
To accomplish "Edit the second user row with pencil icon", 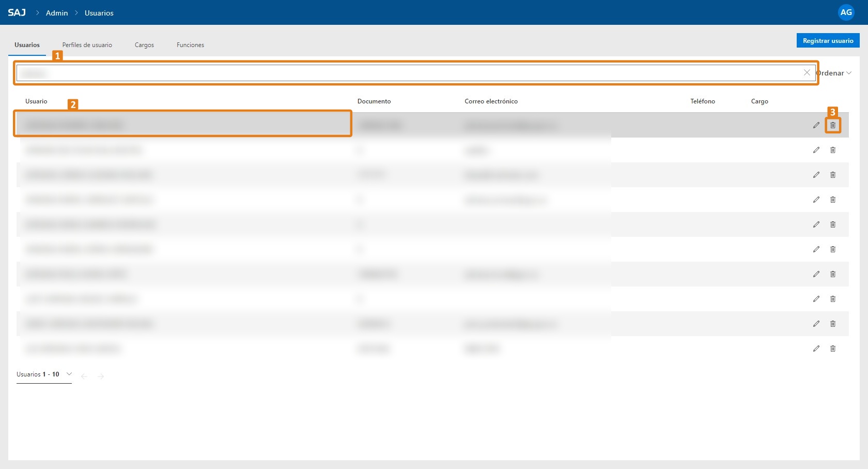I will 816,150.
